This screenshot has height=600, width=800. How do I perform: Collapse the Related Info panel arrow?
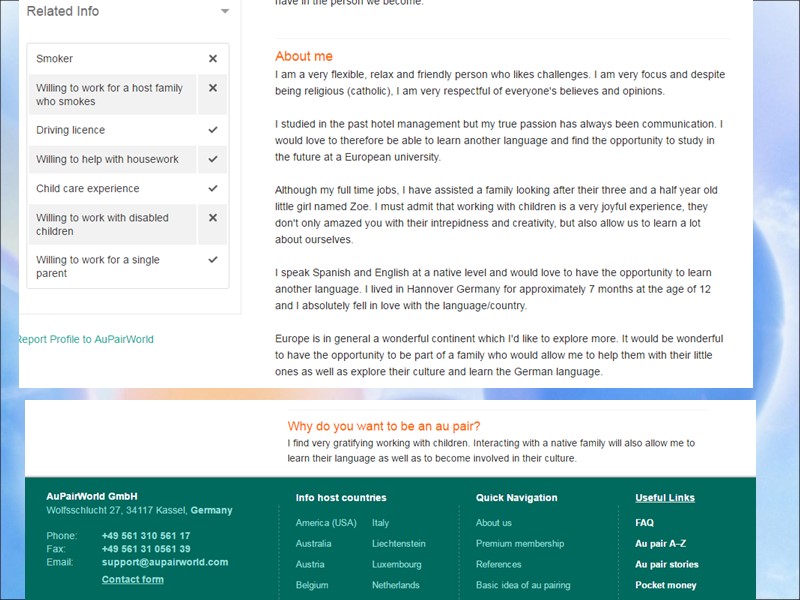point(224,11)
